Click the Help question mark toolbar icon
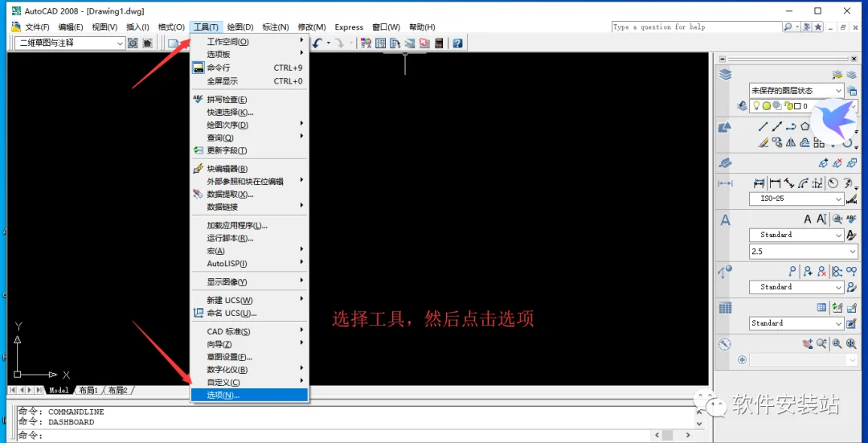Viewport: 868px width, 443px height. pos(457,43)
